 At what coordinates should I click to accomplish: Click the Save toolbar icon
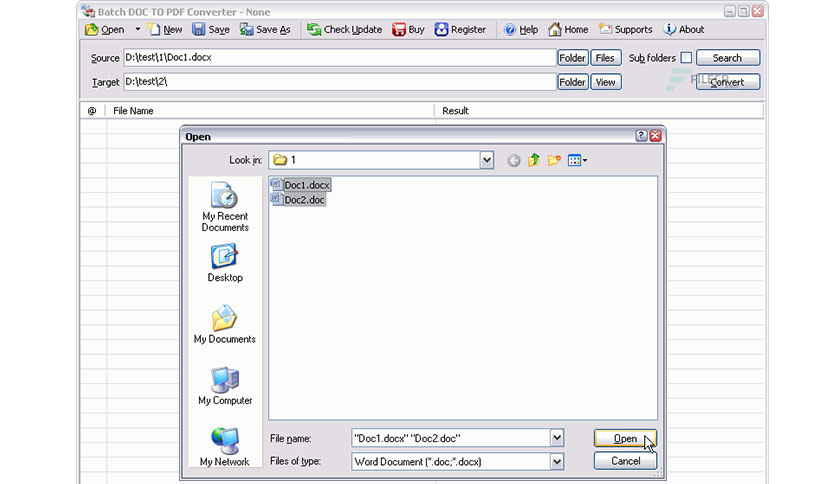pos(211,29)
